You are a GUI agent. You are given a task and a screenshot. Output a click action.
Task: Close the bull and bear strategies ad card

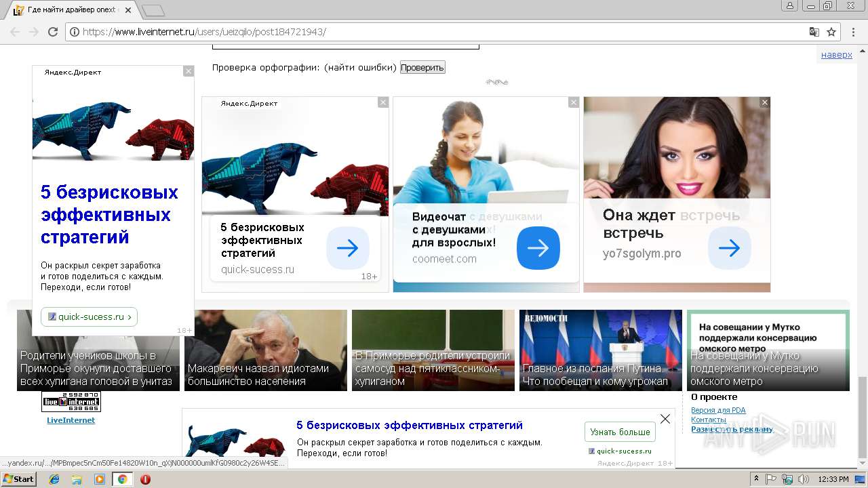(383, 102)
